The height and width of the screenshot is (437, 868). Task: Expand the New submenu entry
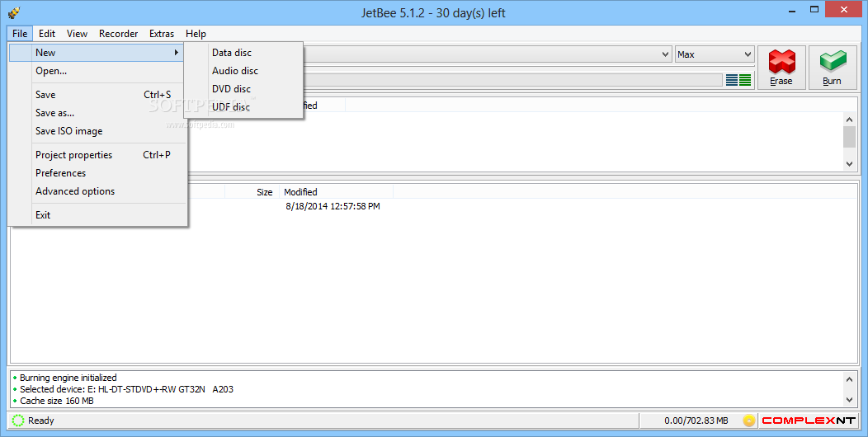coord(97,53)
